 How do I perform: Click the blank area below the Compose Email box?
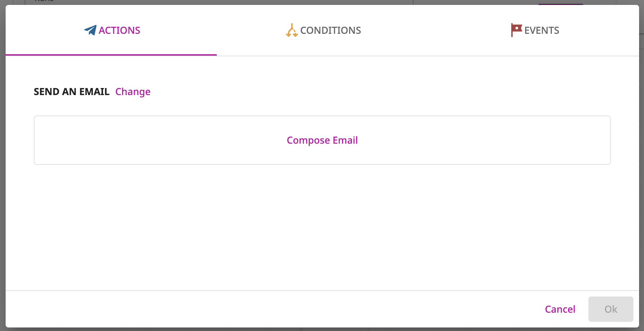[x=322, y=227]
